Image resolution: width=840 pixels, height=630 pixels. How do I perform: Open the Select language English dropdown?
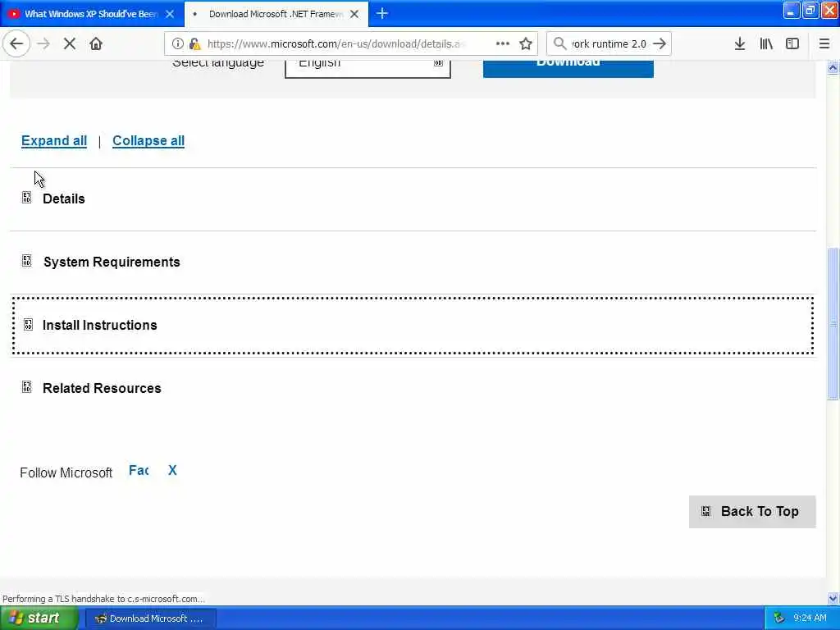(367, 69)
